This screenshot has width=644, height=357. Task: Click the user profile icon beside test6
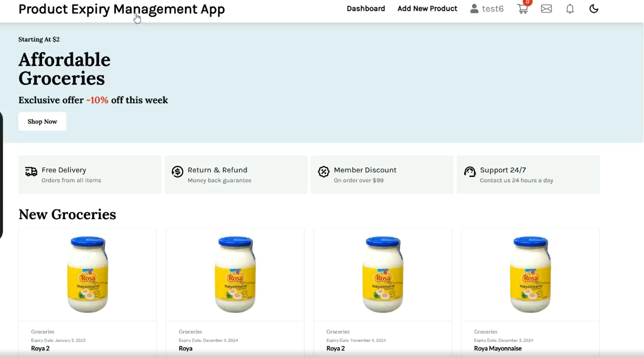(474, 9)
